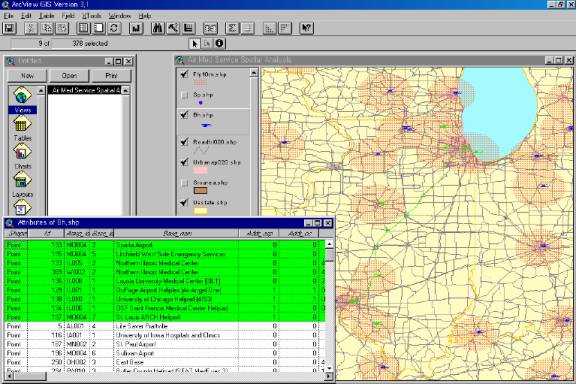Click the 'University of Iowa Hospitals and Clinics' row

[x=165, y=335]
